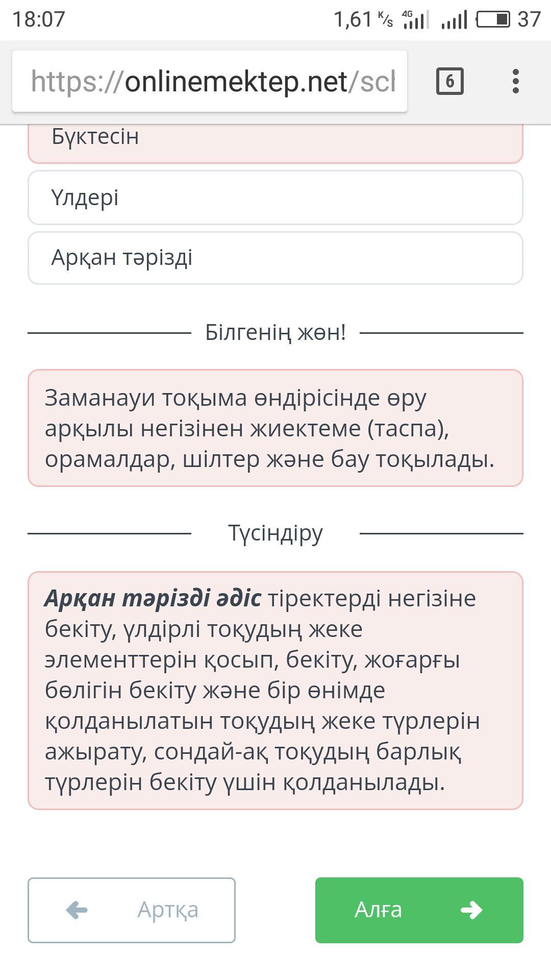Tap the second signal bars icon
The height and width of the screenshot is (980, 551).
click(454, 20)
